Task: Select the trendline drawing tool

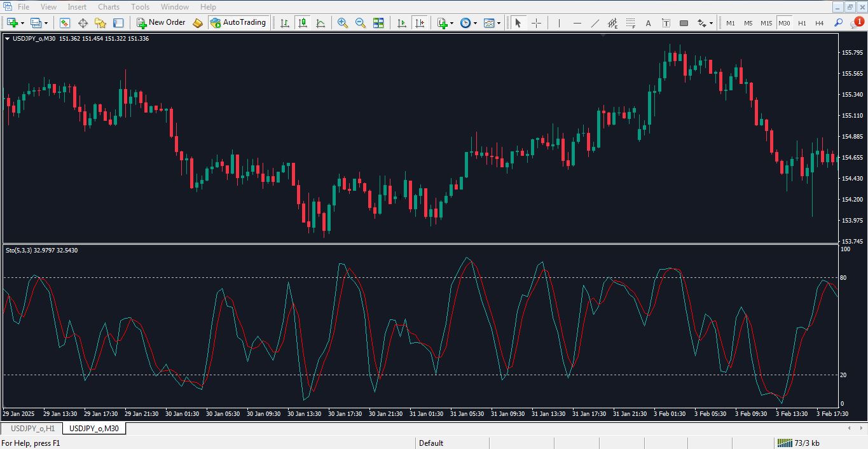Action: tap(595, 23)
